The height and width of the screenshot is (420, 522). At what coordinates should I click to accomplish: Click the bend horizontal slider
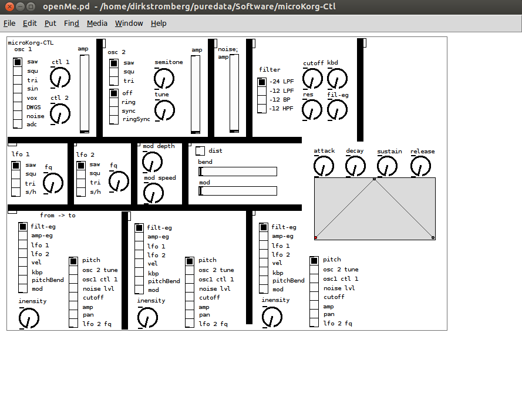[238, 172]
